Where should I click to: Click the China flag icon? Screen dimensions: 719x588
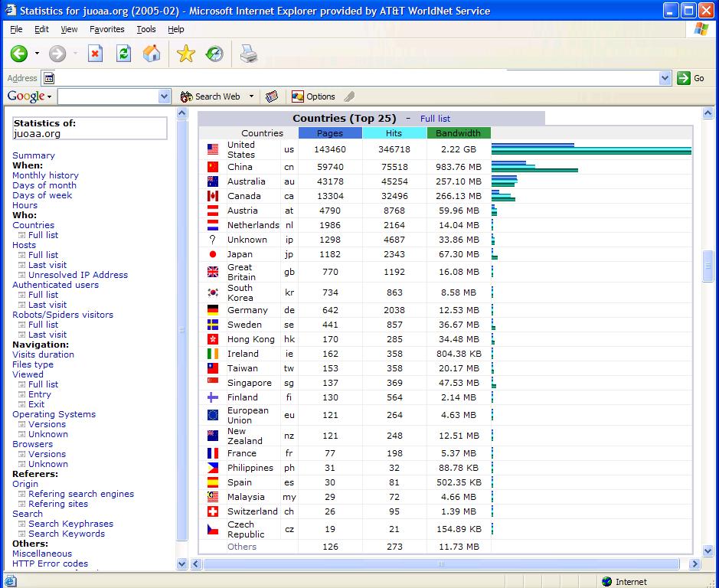213,167
